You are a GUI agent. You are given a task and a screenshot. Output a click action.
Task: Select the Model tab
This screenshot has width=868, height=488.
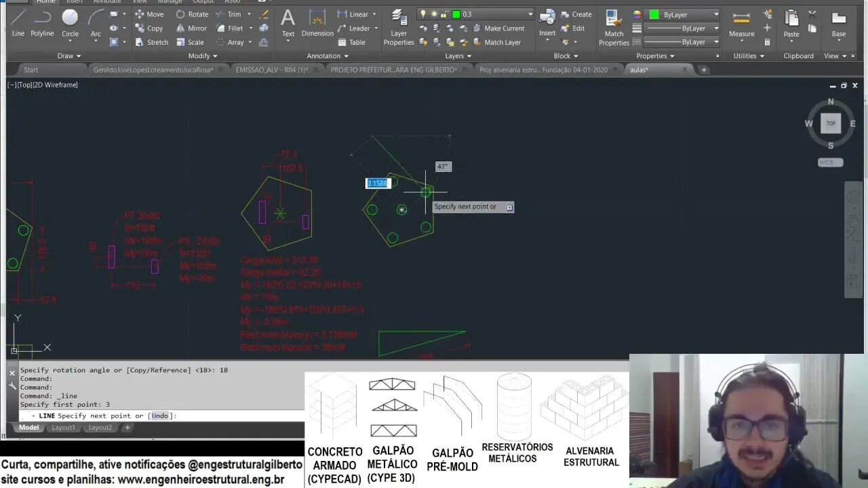pyautogui.click(x=28, y=428)
